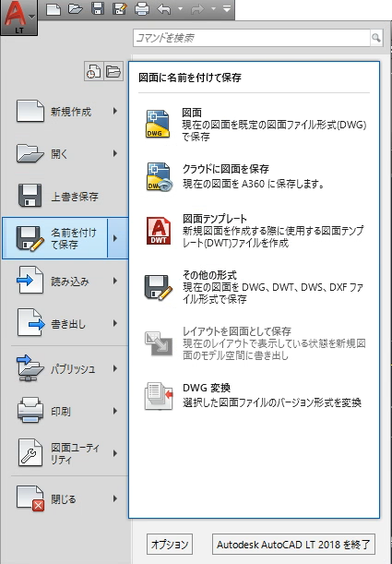The height and width of the screenshot is (564, 392).
Task: Click the AutoCAD LT application menu button
Action: (x=18, y=18)
